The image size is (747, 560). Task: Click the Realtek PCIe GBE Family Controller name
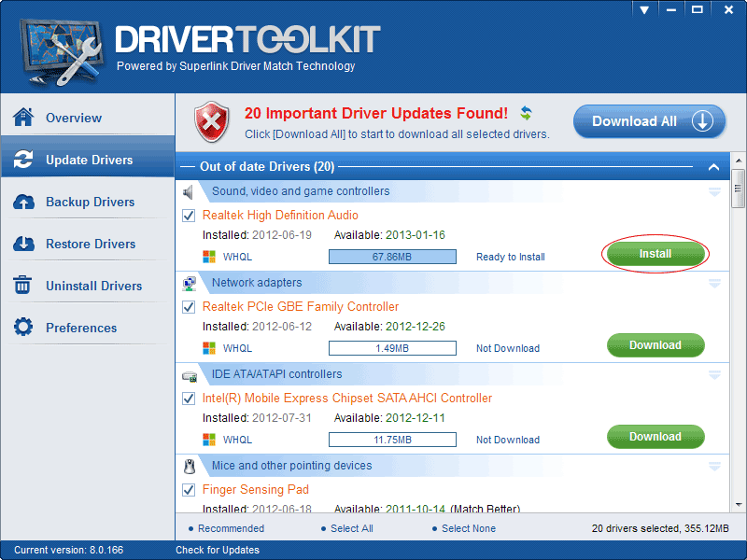coord(301,307)
